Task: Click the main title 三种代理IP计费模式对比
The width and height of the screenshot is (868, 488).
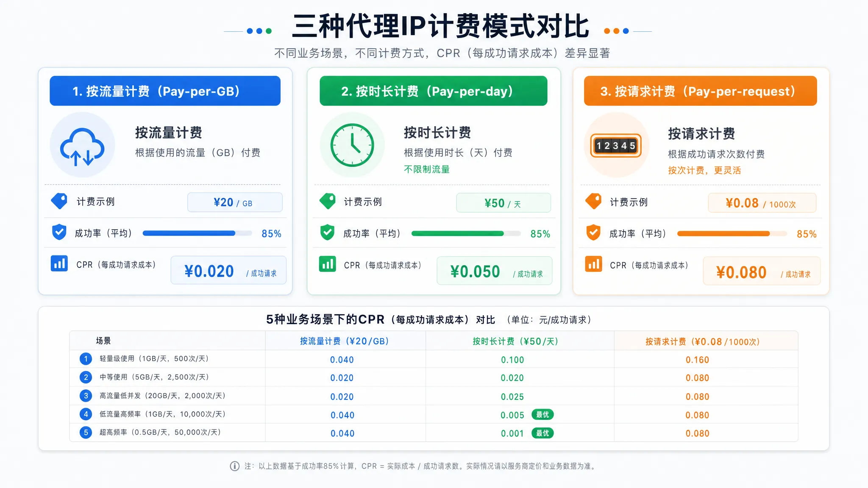Action: (440, 26)
